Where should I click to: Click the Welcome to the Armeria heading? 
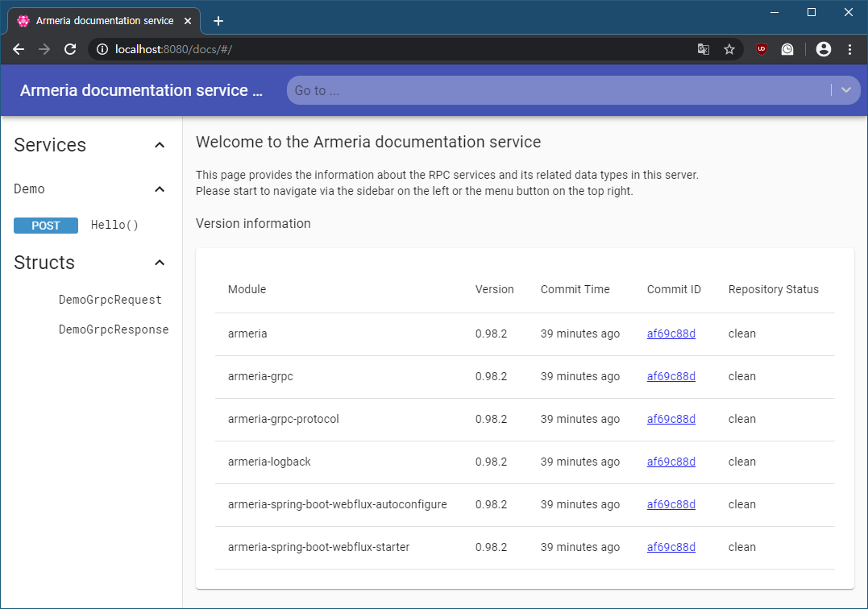[368, 142]
